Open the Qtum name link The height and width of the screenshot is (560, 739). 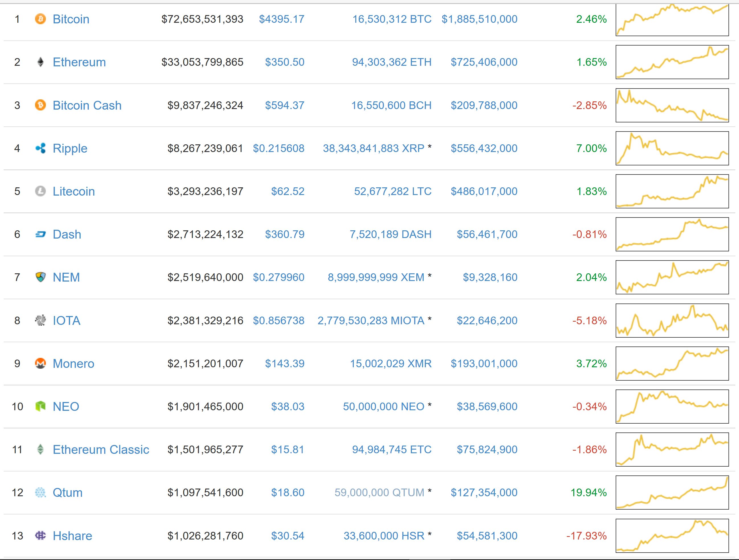click(68, 493)
